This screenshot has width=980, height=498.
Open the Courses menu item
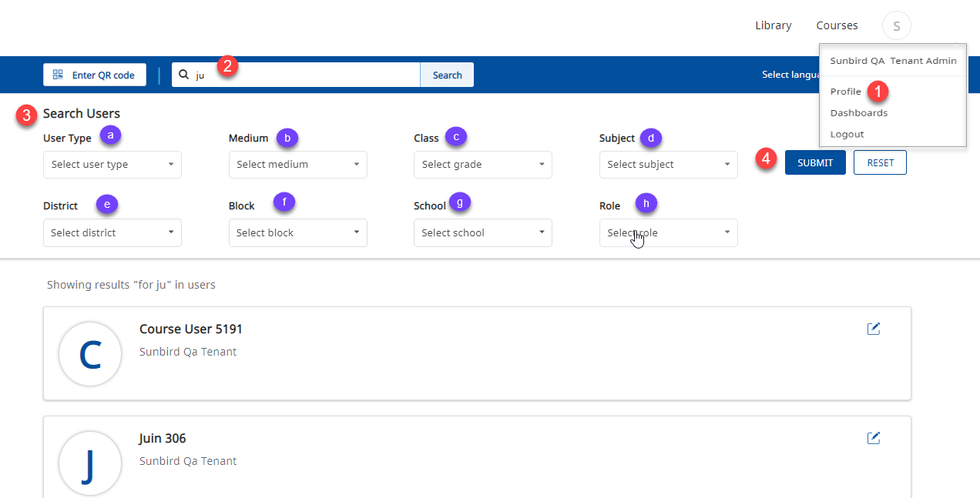coord(837,25)
